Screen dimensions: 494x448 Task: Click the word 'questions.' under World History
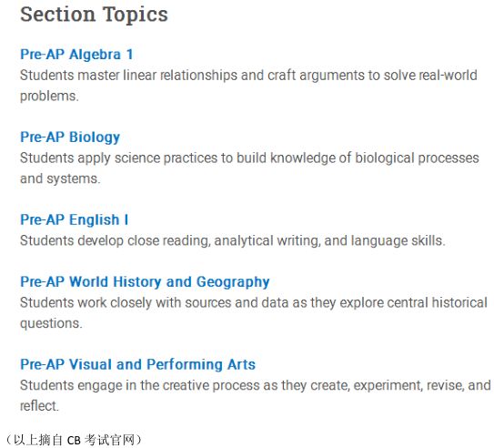51,324
